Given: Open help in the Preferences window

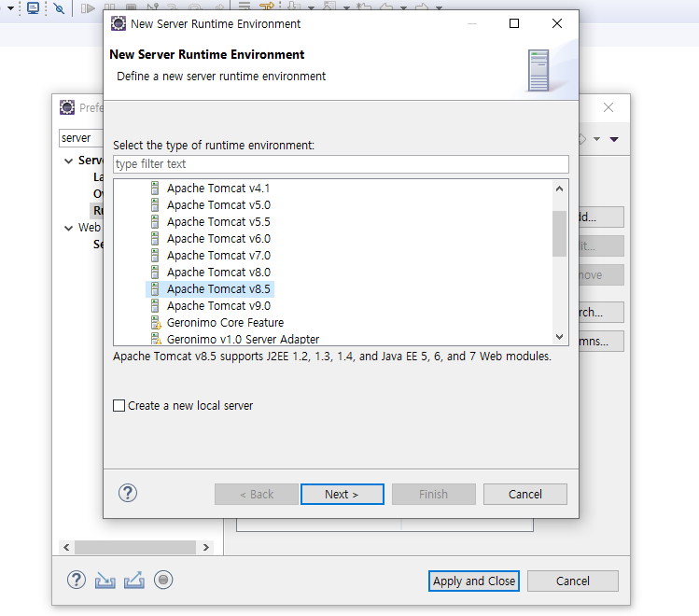Looking at the screenshot, I should click(77, 580).
